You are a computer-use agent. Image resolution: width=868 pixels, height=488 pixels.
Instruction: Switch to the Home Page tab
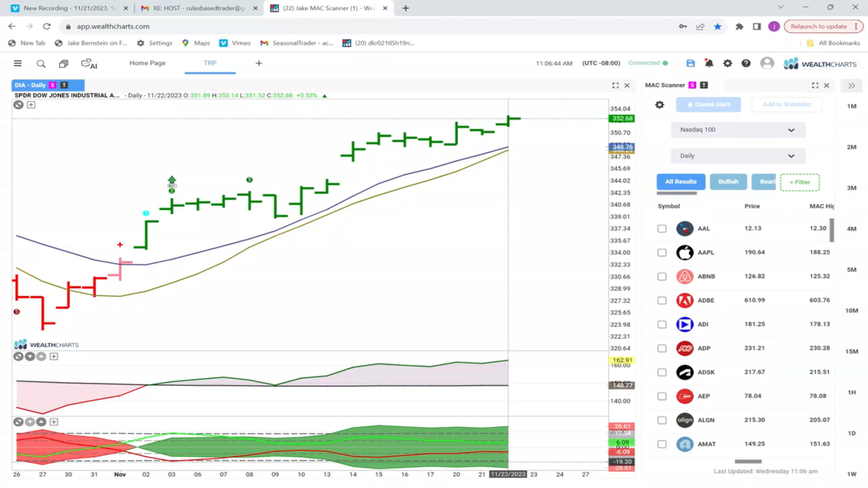[147, 63]
